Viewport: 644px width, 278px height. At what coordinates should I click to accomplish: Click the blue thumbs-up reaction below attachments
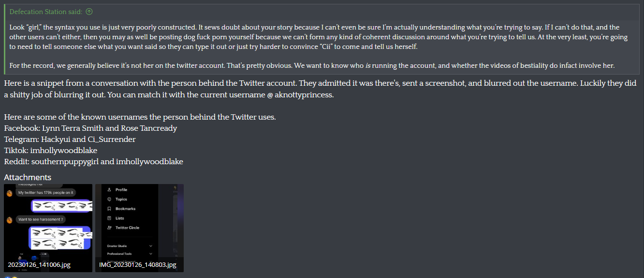tap(7, 277)
